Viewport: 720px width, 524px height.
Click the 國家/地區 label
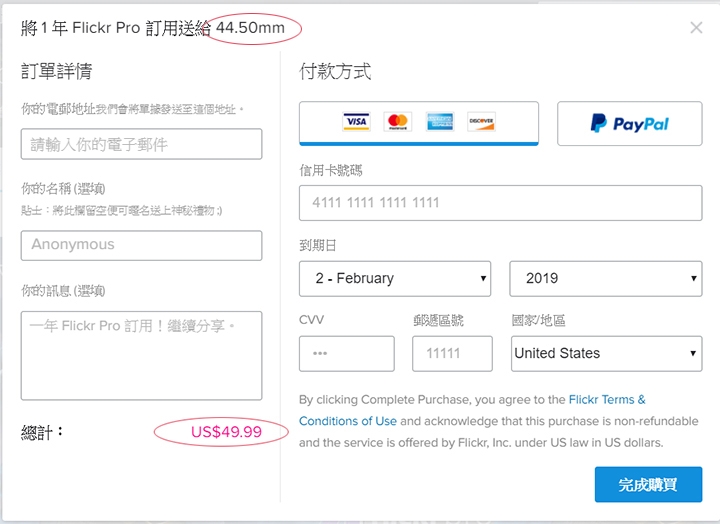pyautogui.click(x=538, y=320)
